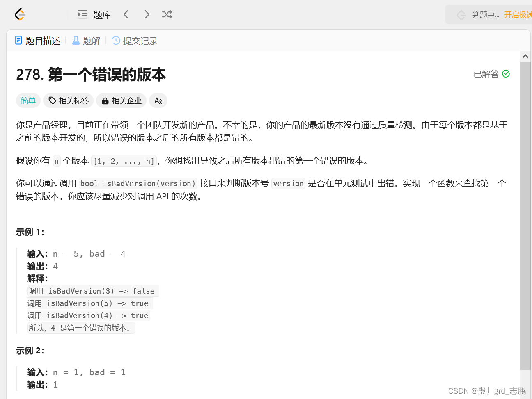Screen dimensions: 532x399
Task: Switch to the 题目描述 tab
Action: (38, 41)
